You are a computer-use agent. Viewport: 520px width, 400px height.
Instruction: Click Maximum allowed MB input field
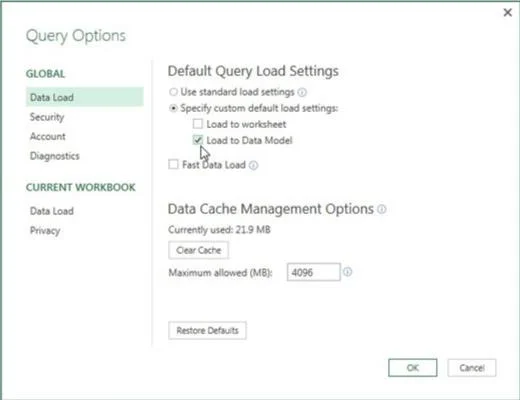tap(313, 272)
